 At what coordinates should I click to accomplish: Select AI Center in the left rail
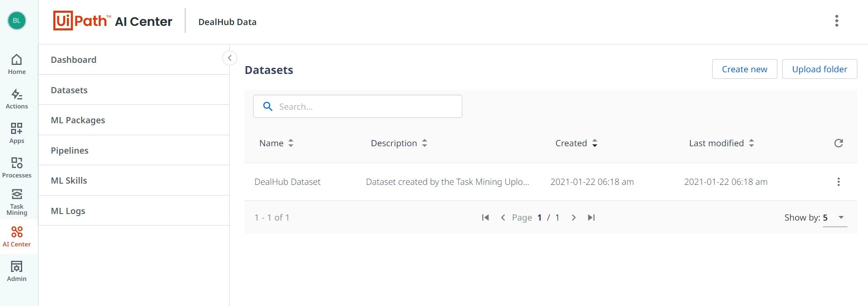point(17,237)
